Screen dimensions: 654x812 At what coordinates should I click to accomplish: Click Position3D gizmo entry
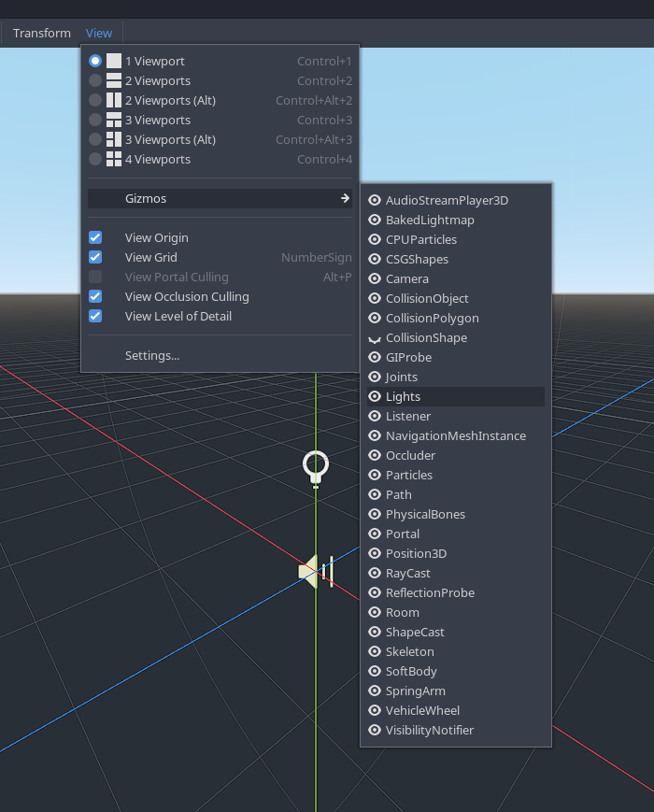(456, 553)
